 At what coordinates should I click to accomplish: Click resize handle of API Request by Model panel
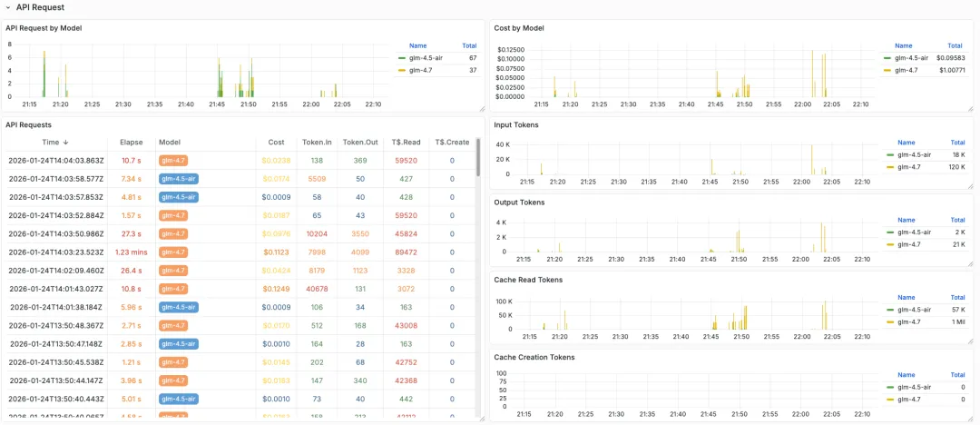pyautogui.click(x=482, y=109)
